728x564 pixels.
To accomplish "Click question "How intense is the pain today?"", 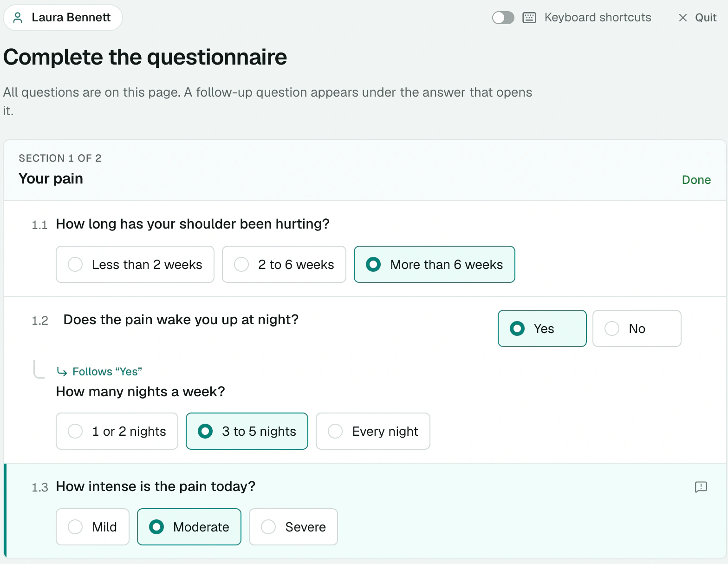I will pos(156,486).
